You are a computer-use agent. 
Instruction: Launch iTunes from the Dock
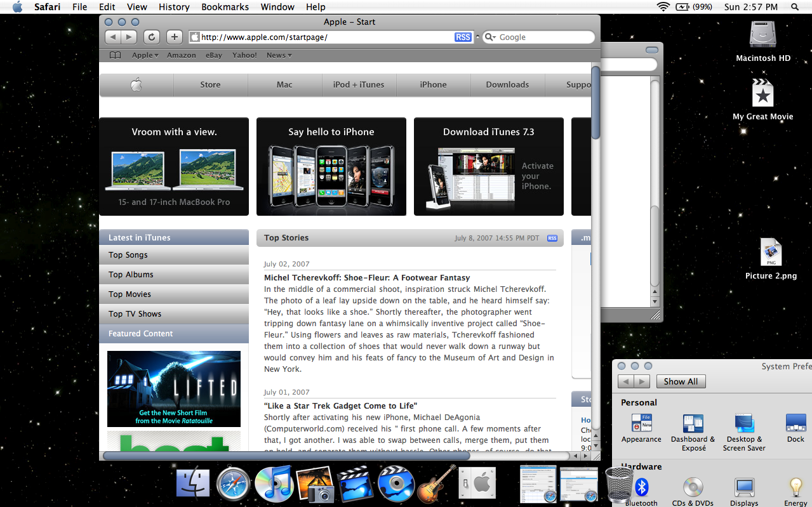274,484
